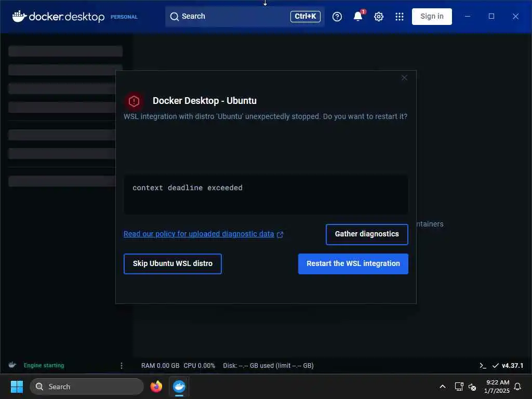Open Windows notification bell in tray

pos(517,387)
